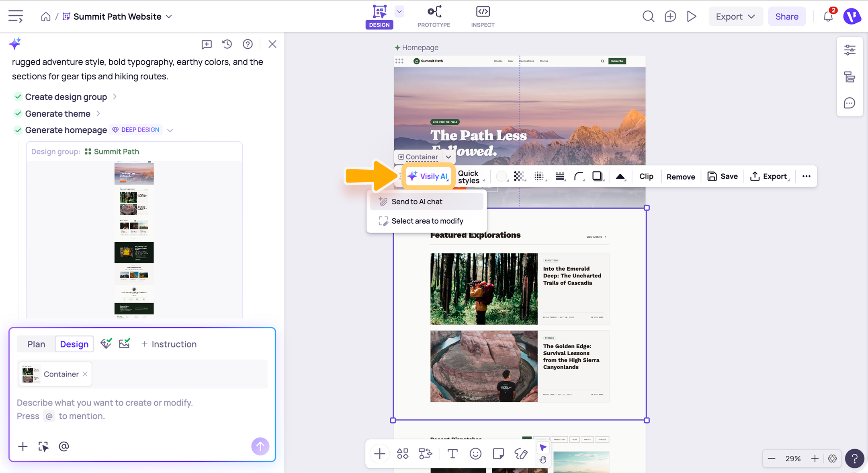Open the user profile avatar
This screenshot has height=473, width=868.
[852, 16]
